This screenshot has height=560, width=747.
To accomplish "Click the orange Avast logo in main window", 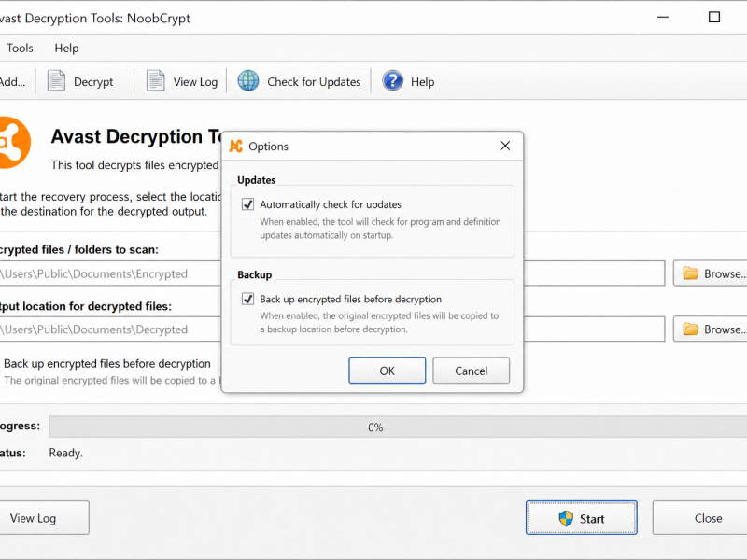I will tap(14, 143).
